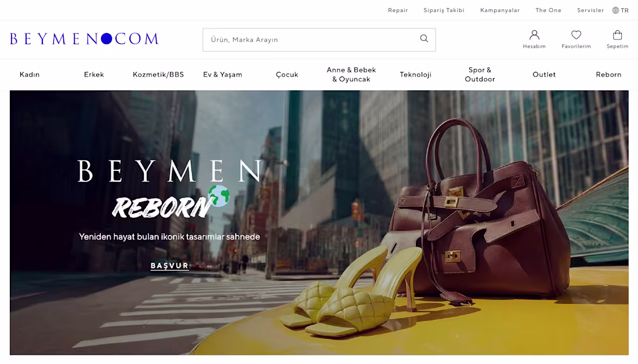Open the Erkek category menu
638x364 pixels.
tap(94, 74)
